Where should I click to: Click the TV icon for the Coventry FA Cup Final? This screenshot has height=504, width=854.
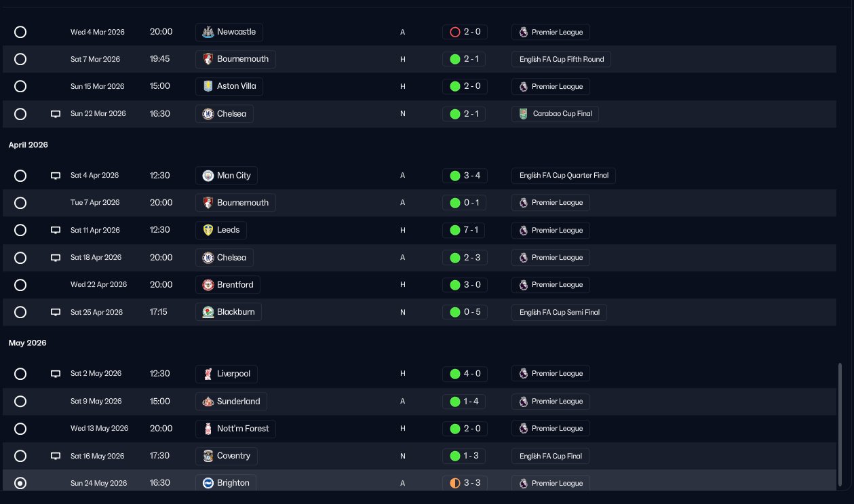pos(56,456)
